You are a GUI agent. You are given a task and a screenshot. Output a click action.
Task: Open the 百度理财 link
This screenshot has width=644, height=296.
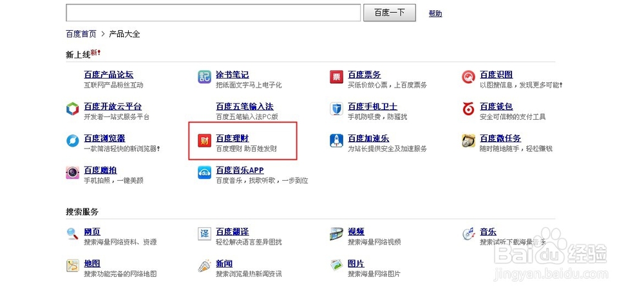tap(232, 138)
